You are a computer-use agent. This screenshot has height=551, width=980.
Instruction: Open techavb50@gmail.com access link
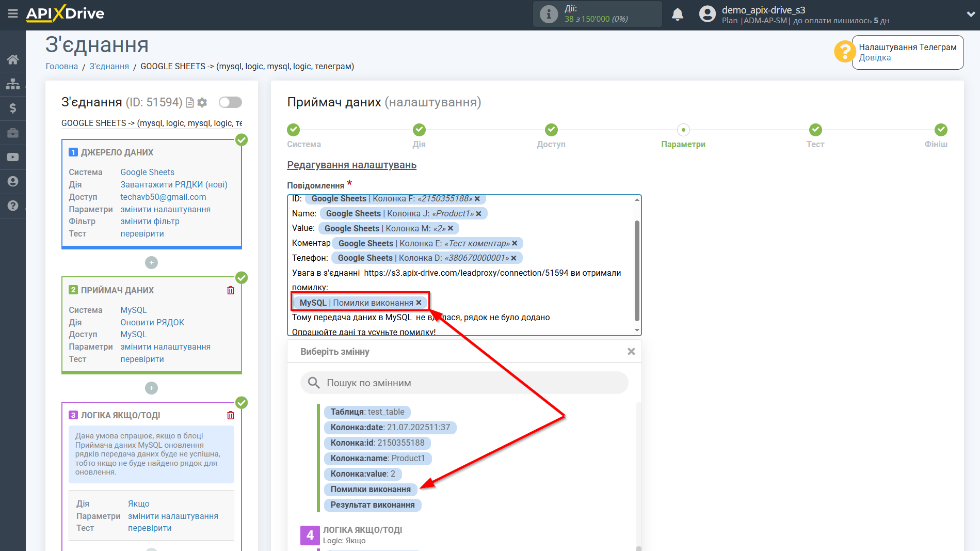coord(163,197)
